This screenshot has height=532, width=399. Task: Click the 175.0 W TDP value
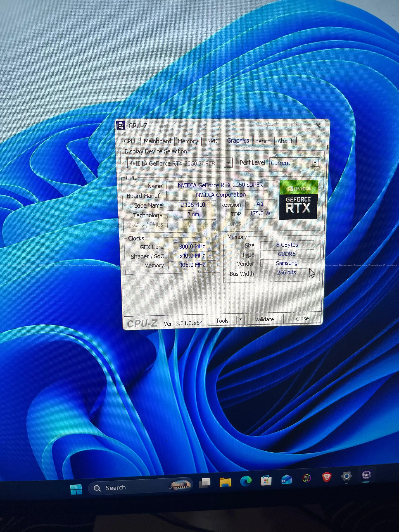pos(260,213)
